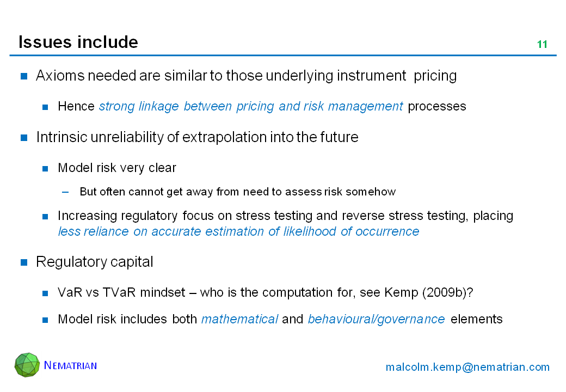This screenshot has height=392, width=566.
Task: Click the Nematrian green polyhedron logo
Action: pyautogui.click(x=27, y=365)
